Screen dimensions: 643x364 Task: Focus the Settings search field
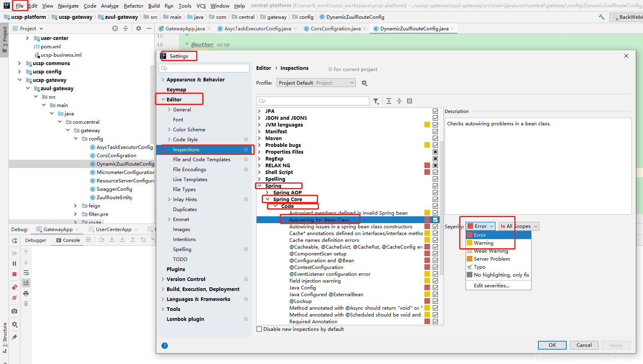(204, 68)
